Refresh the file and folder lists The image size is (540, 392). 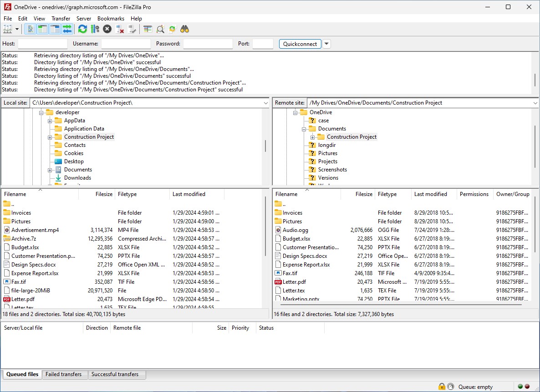[x=82, y=29]
